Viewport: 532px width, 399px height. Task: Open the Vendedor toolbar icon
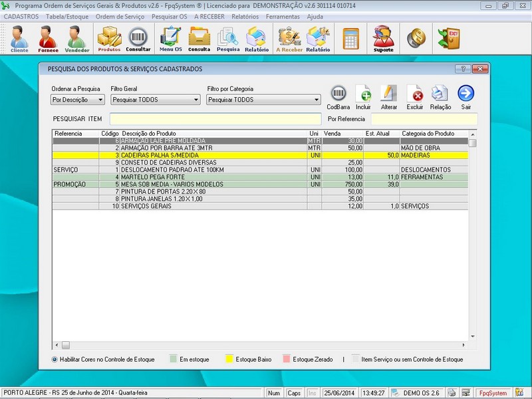point(76,39)
